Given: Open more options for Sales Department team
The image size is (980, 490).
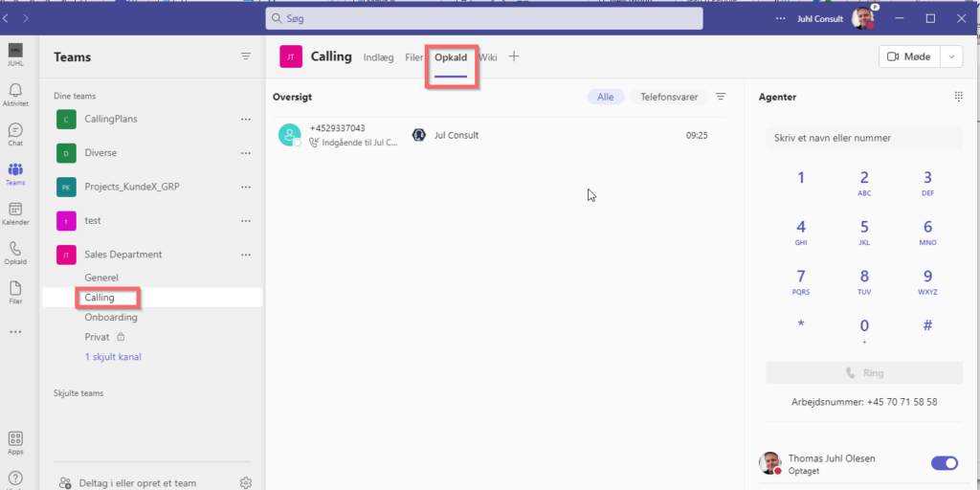Looking at the screenshot, I should pyautogui.click(x=246, y=255).
